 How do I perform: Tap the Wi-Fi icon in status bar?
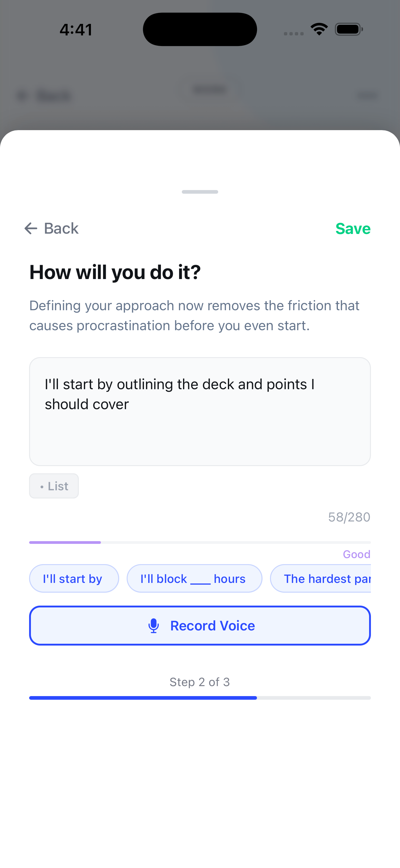[318, 29]
